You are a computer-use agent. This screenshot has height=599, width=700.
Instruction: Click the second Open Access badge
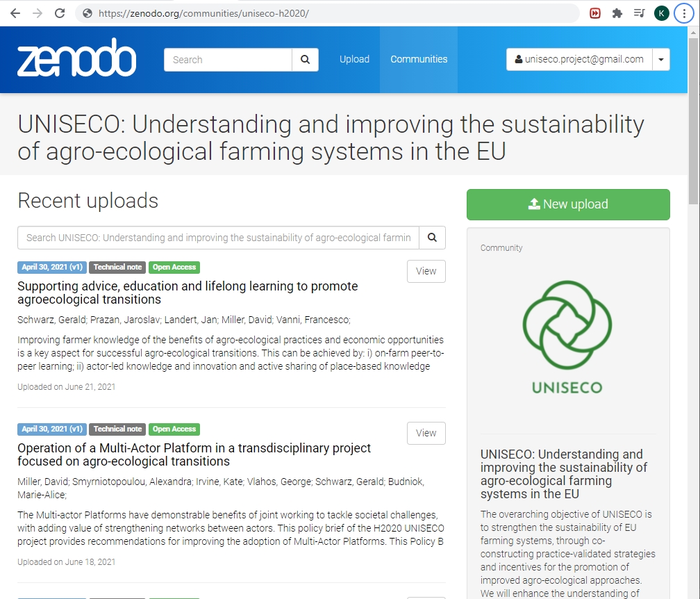coord(174,429)
